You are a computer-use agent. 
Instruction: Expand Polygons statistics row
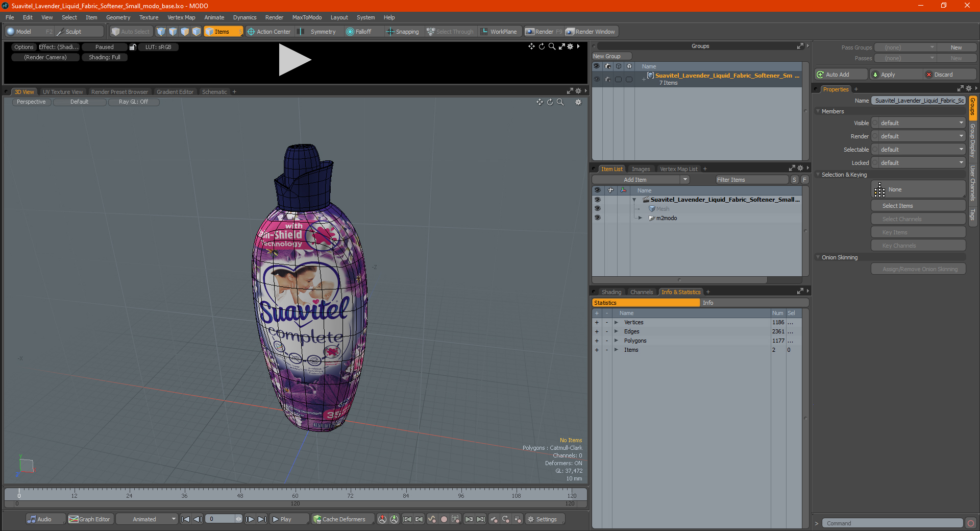[x=616, y=341]
